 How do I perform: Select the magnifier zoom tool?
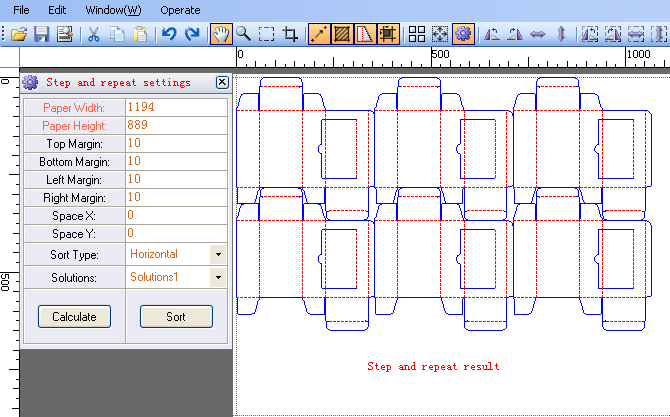click(x=244, y=34)
